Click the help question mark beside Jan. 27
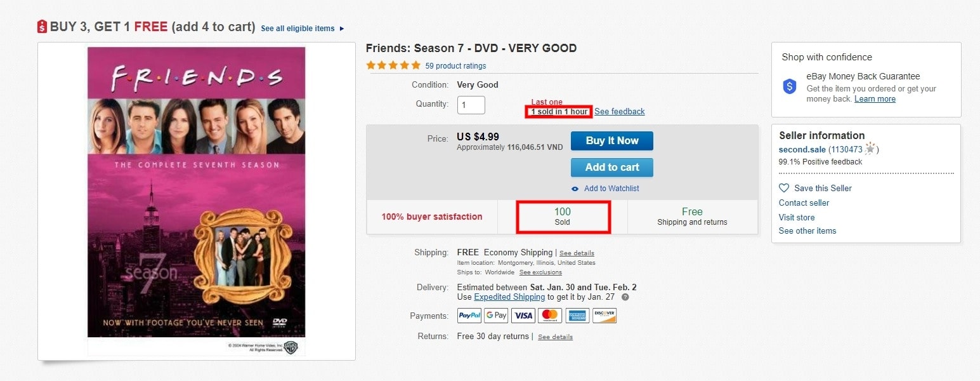This screenshot has width=980, height=381. pyautogui.click(x=625, y=297)
